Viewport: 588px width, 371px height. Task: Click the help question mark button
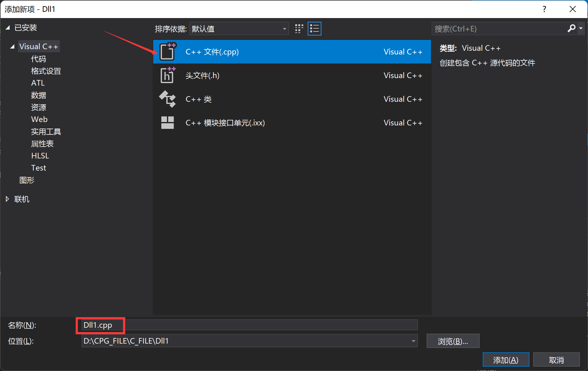[x=544, y=9]
